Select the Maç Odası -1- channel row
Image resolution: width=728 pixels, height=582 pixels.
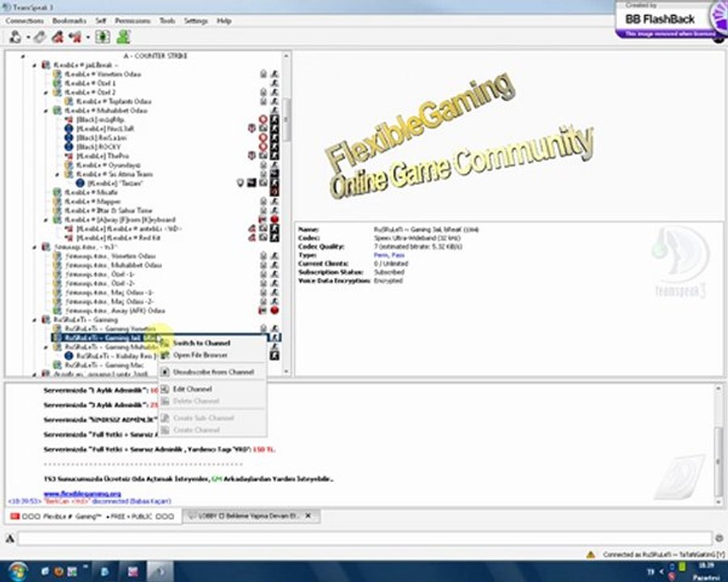click(x=109, y=293)
